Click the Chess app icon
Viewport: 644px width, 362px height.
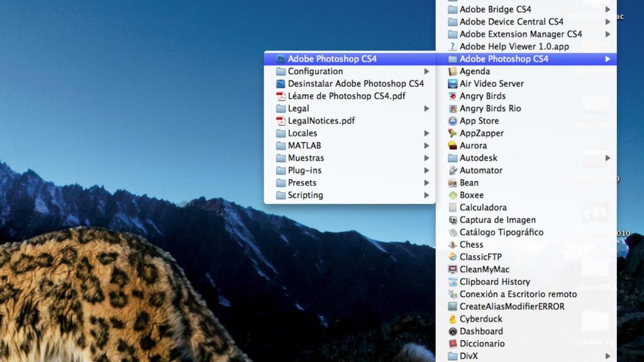(452, 244)
